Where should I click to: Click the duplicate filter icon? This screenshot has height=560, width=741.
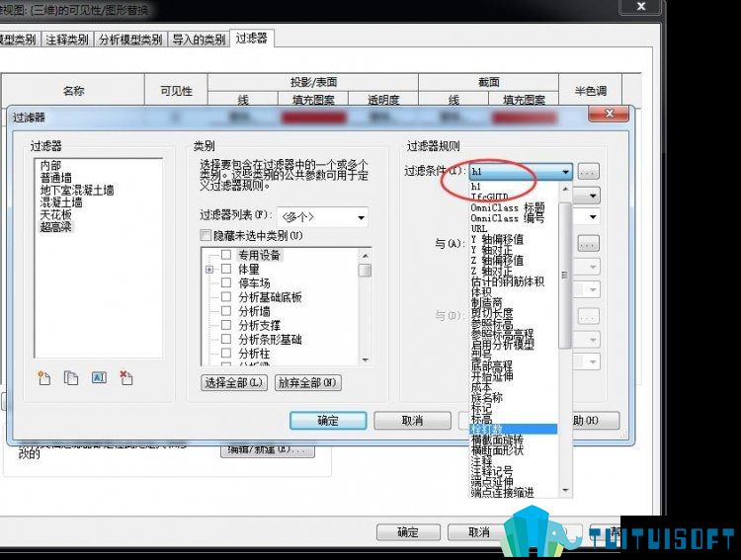tap(71, 377)
